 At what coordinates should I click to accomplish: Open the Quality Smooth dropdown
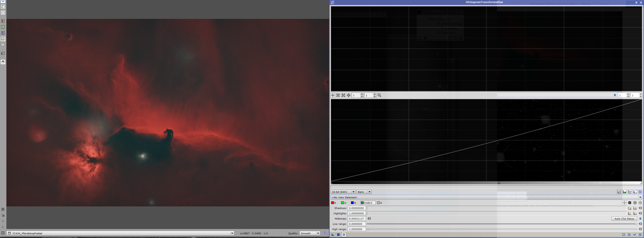coord(310,233)
